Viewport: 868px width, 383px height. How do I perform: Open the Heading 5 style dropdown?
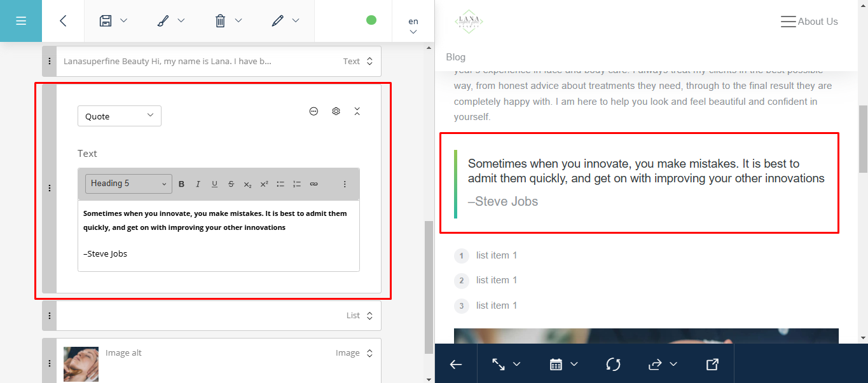click(x=128, y=184)
